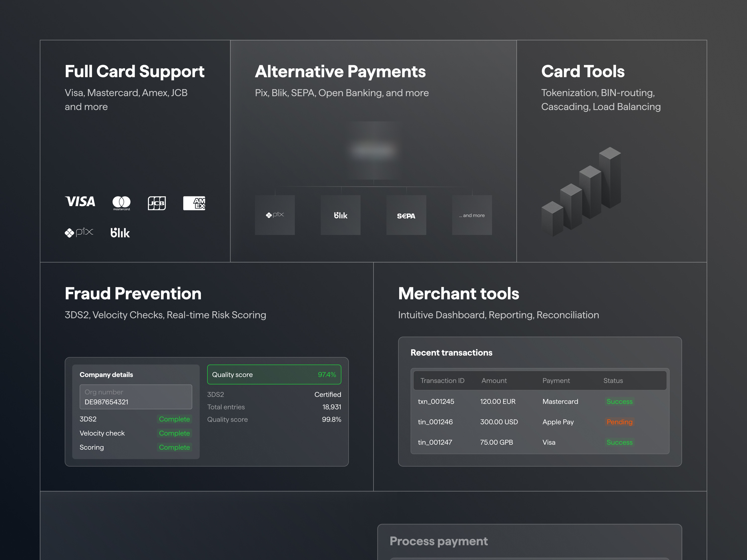Click Complete badge next to Velocity check

tap(174, 433)
